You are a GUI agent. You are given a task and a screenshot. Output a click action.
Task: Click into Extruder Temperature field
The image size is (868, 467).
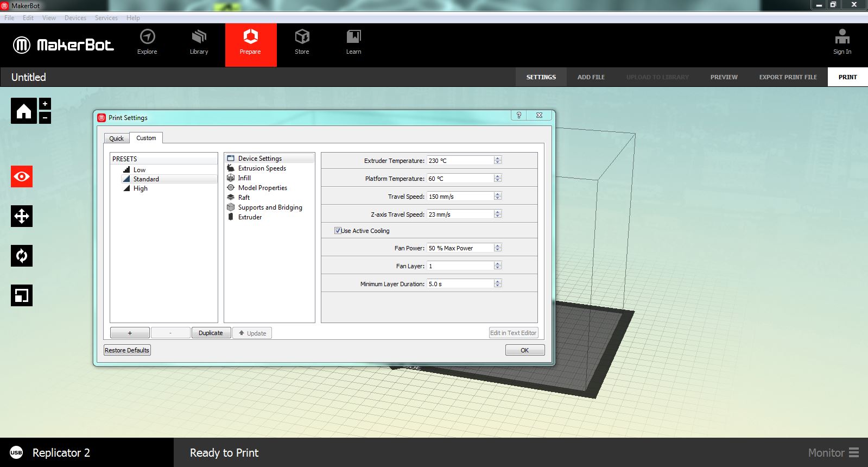(x=460, y=160)
